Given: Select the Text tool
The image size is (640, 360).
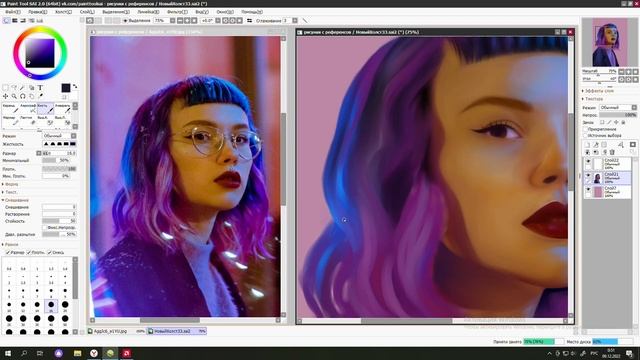Looking at the screenshot, I should (x=40, y=87).
